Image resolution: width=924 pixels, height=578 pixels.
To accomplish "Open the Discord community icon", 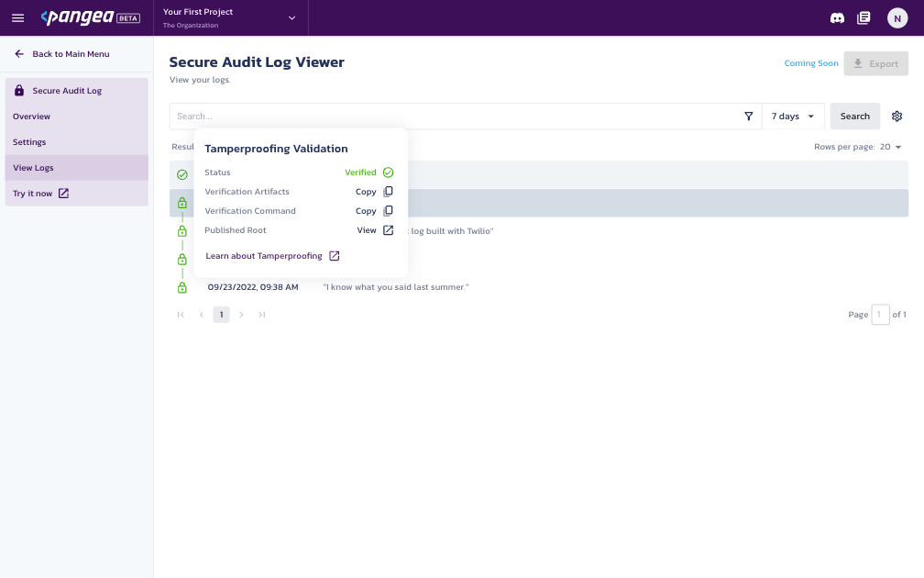I will (x=836, y=18).
